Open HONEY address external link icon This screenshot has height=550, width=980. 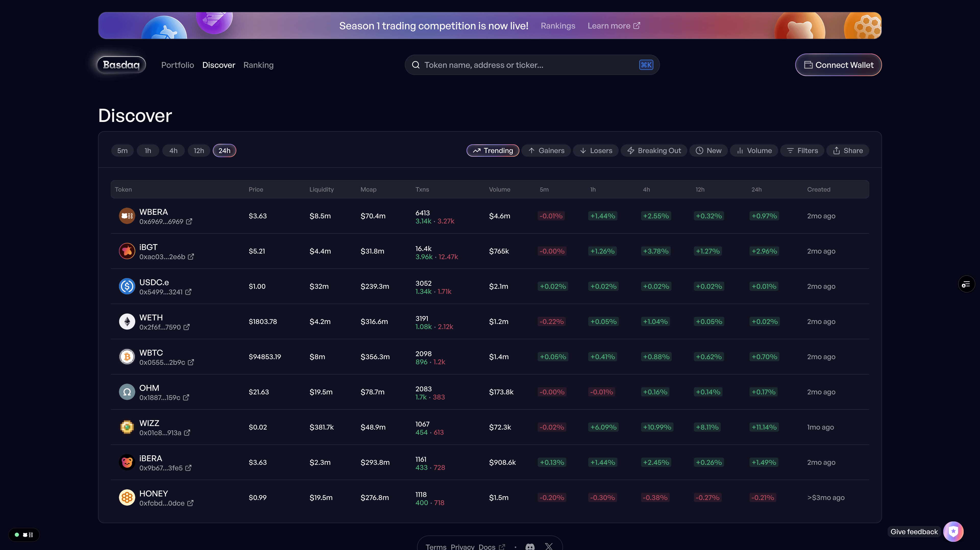point(191,503)
